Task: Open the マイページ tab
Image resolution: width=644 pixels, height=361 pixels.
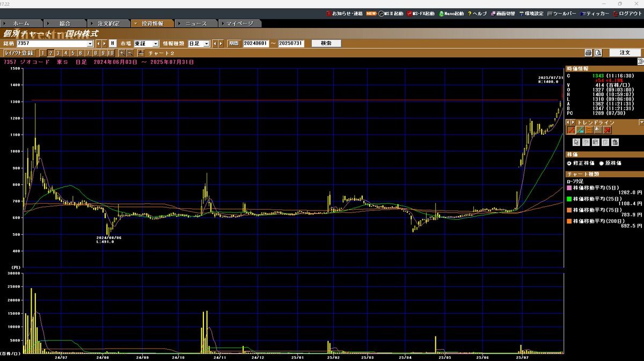Action: (x=240, y=24)
